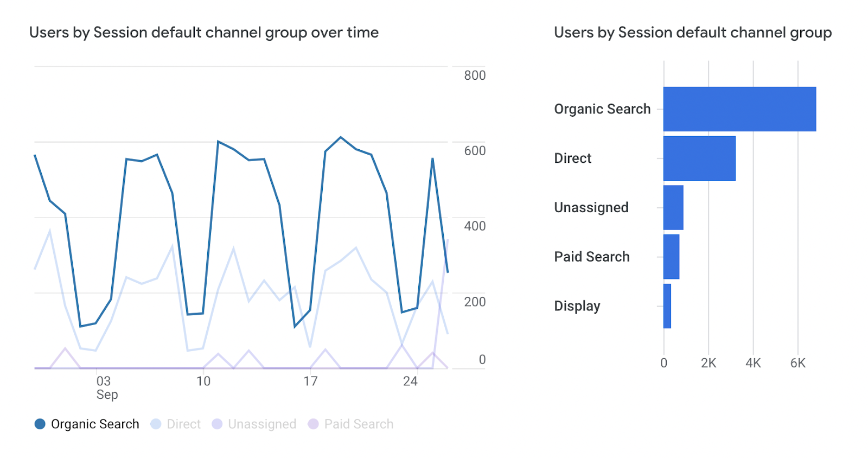Viewport: 868px width, 458px height.
Task: Click the Unassigned legend label
Action: (x=262, y=424)
